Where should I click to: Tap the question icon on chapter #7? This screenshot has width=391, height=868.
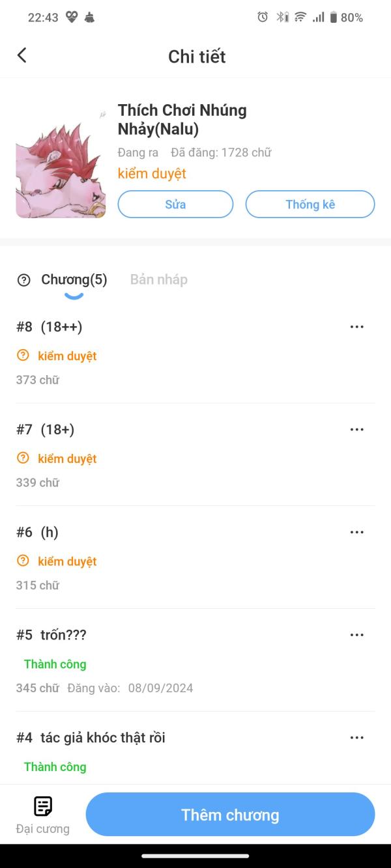23,458
